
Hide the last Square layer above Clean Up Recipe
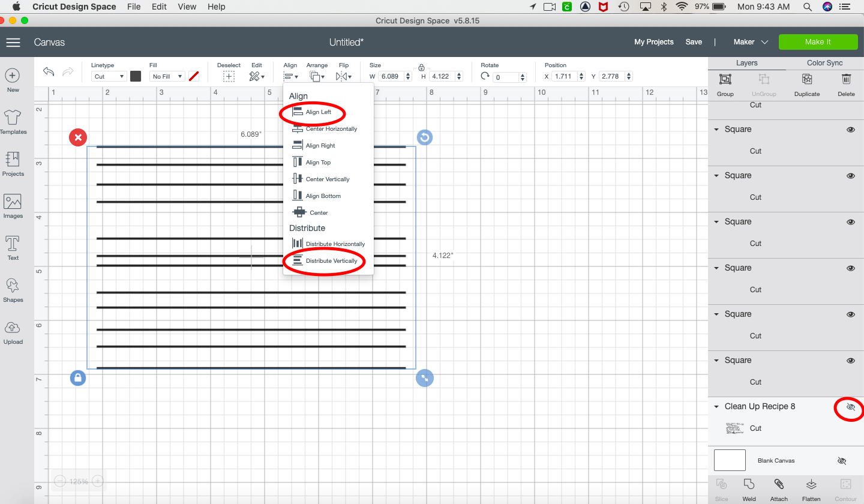(851, 361)
